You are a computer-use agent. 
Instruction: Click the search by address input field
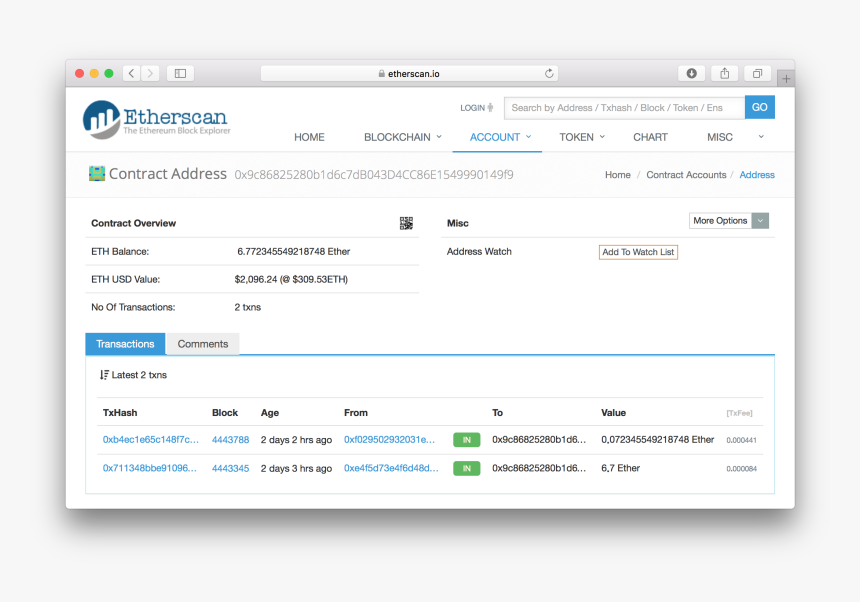click(x=624, y=108)
